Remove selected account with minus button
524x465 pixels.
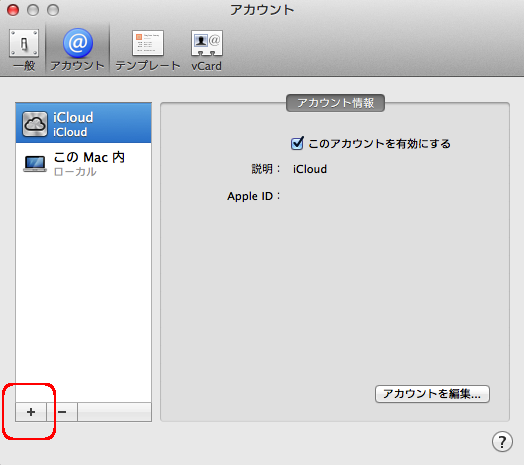[62, 412]
